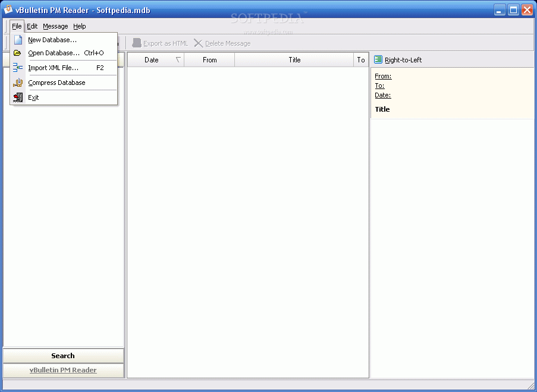
Task: Open the File menu
Action: point(17,26)
